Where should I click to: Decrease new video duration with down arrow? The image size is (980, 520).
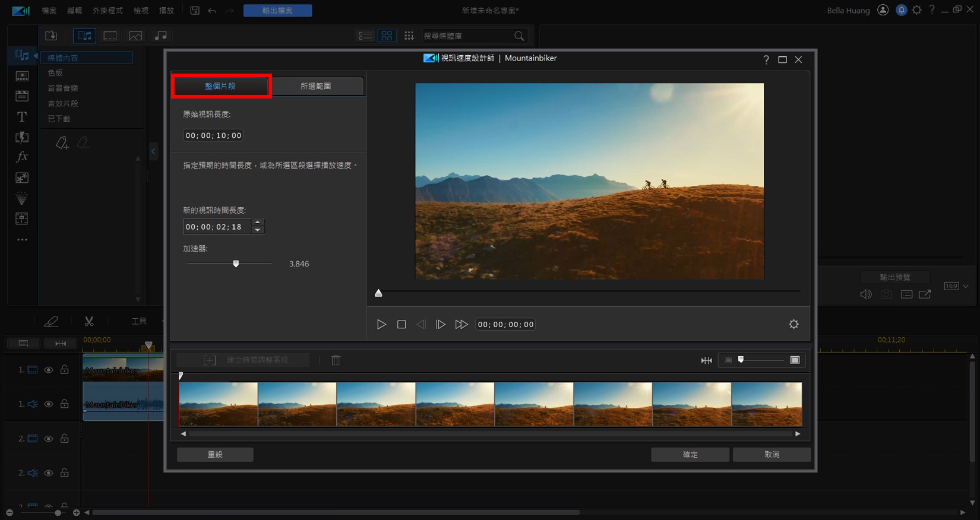[x=258, y=230]
